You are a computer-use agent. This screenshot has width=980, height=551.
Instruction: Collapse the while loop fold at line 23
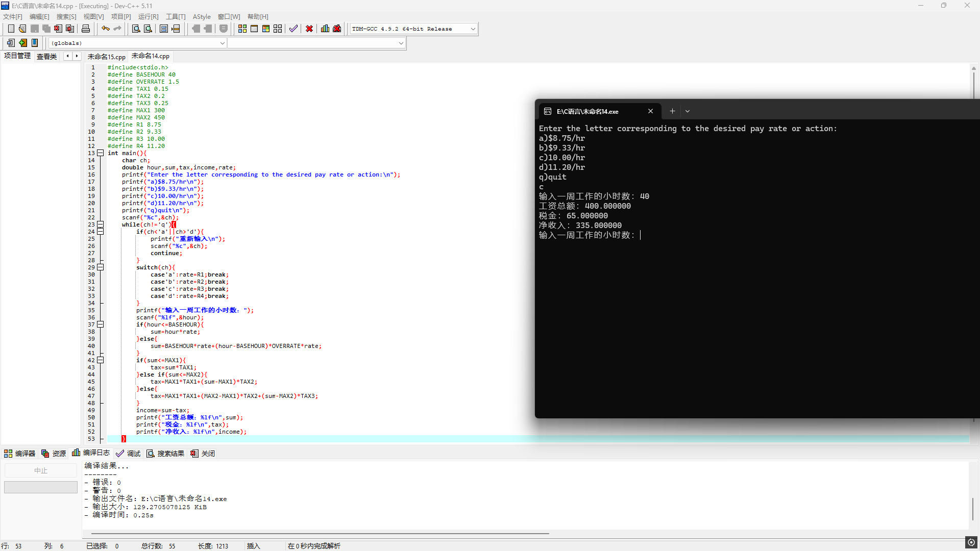(x=101, y=224)
